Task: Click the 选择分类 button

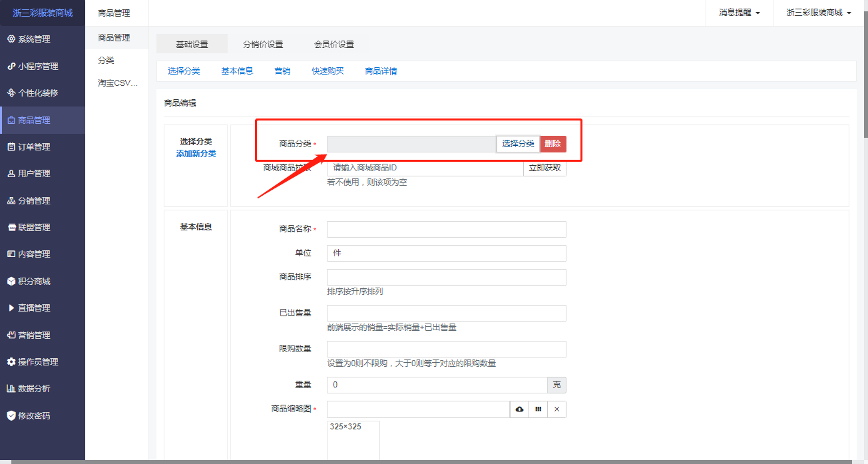Action: pos(518,144)
